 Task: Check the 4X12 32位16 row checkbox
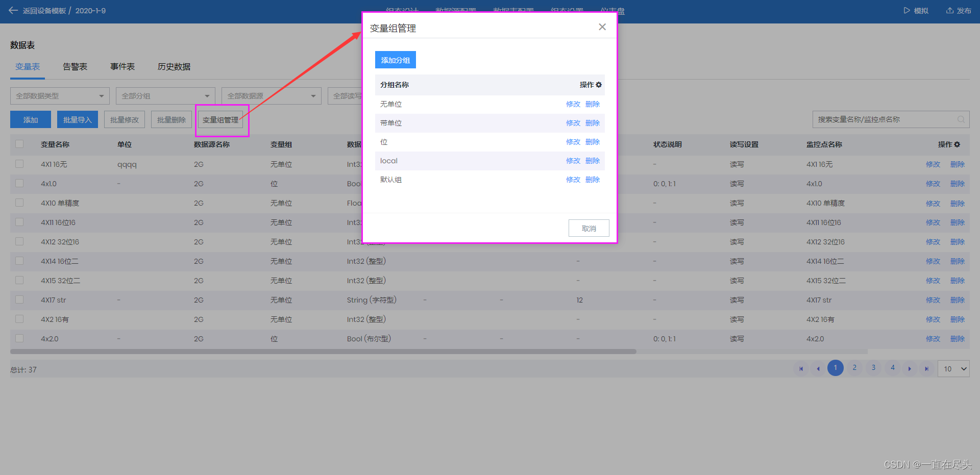tap(19, 241)
